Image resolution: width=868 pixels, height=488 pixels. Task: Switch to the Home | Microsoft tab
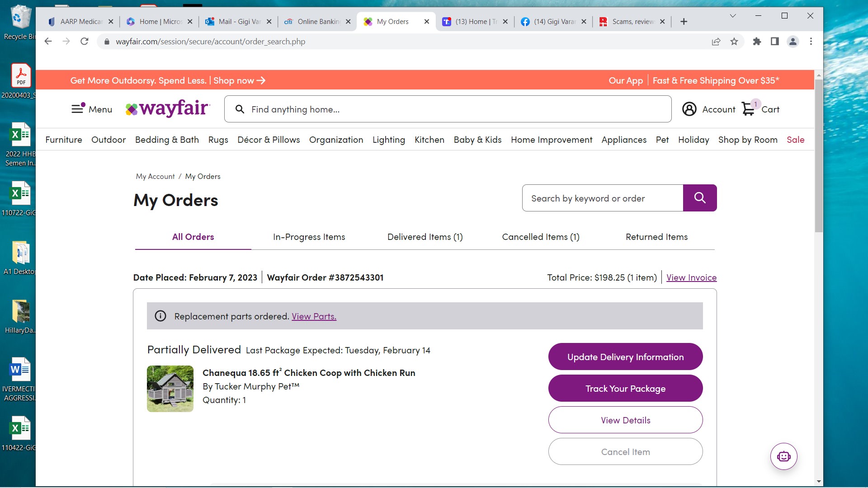[x=160, y=21]
